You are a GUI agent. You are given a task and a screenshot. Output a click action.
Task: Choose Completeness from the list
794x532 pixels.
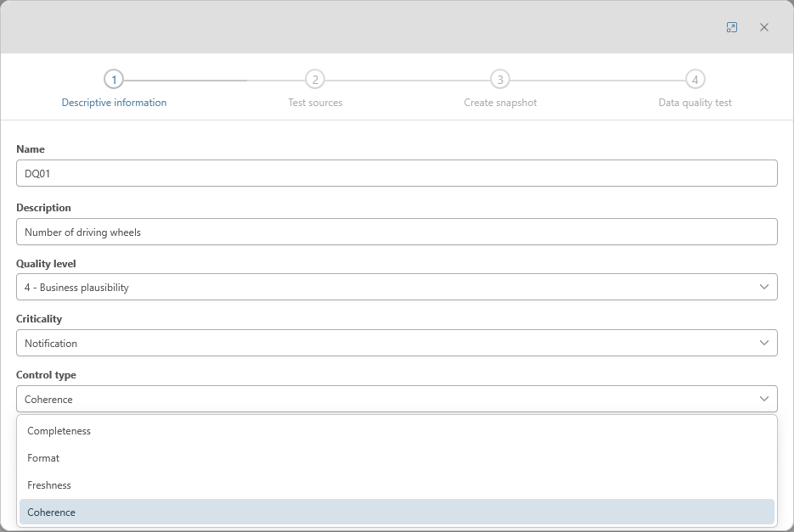coord(59,431)
